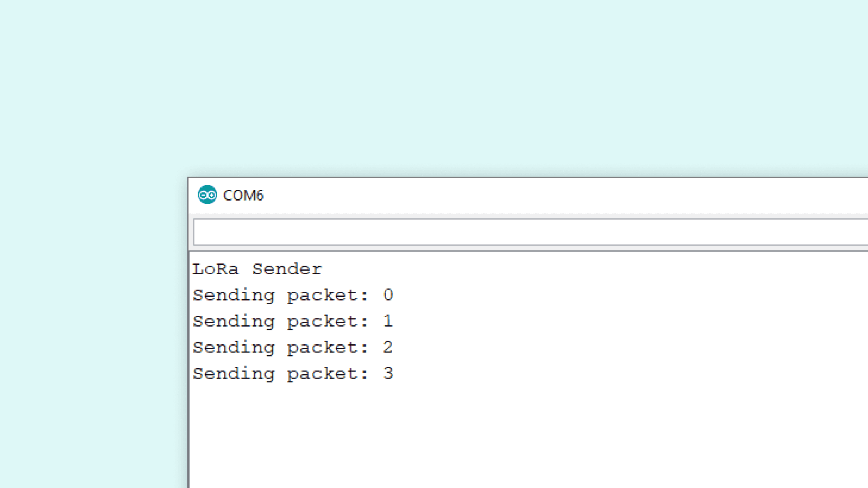Click the packet number 3
The image size is (868, 488).
coord(388,373)
